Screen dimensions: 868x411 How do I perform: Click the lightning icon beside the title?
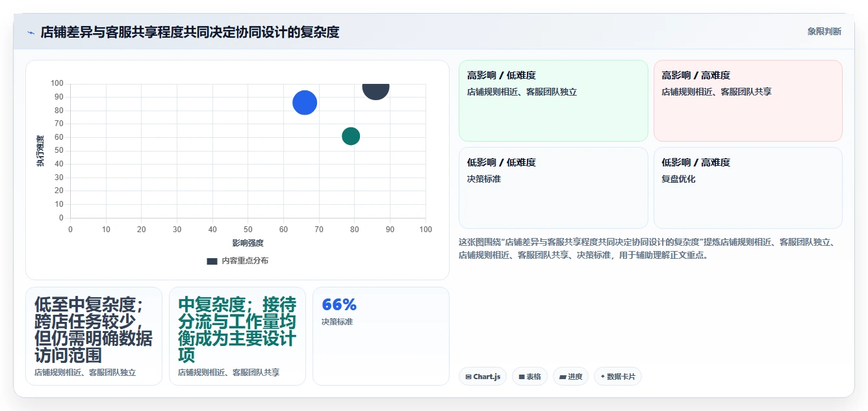(x=31, y=32)
